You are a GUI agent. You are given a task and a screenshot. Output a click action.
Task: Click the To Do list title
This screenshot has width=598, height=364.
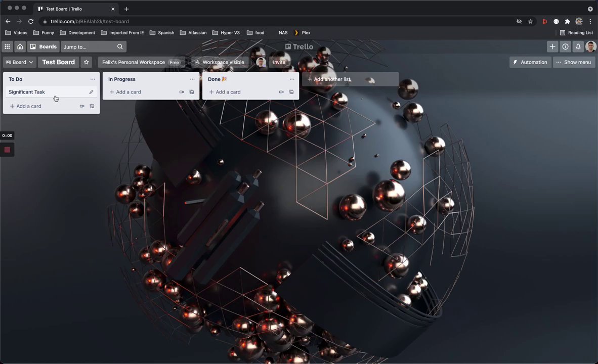(16, 79)
